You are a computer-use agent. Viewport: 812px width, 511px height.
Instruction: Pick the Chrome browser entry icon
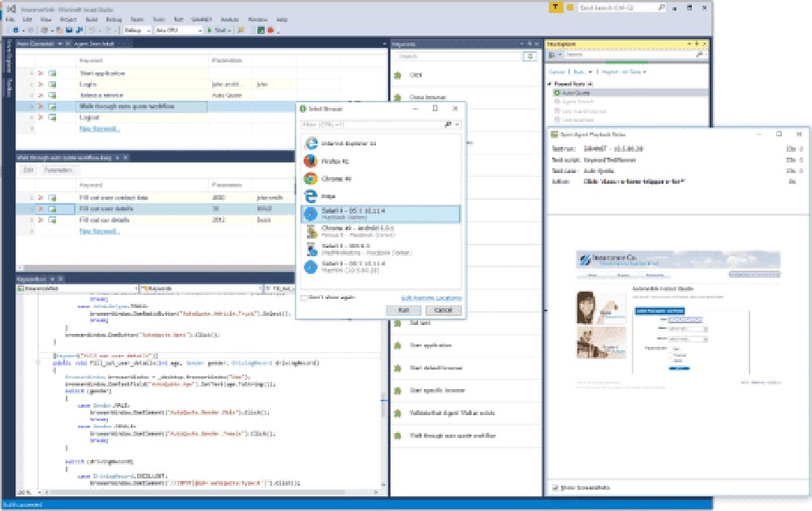311,179
